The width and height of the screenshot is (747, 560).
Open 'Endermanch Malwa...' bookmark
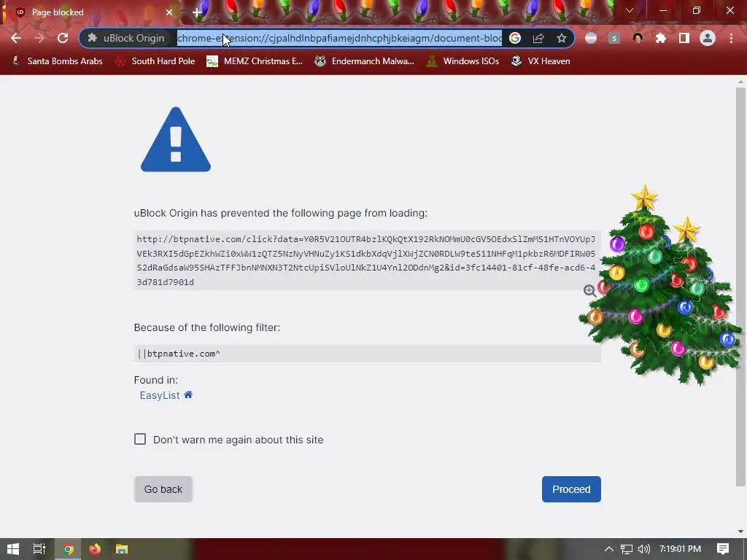point(365,61)
